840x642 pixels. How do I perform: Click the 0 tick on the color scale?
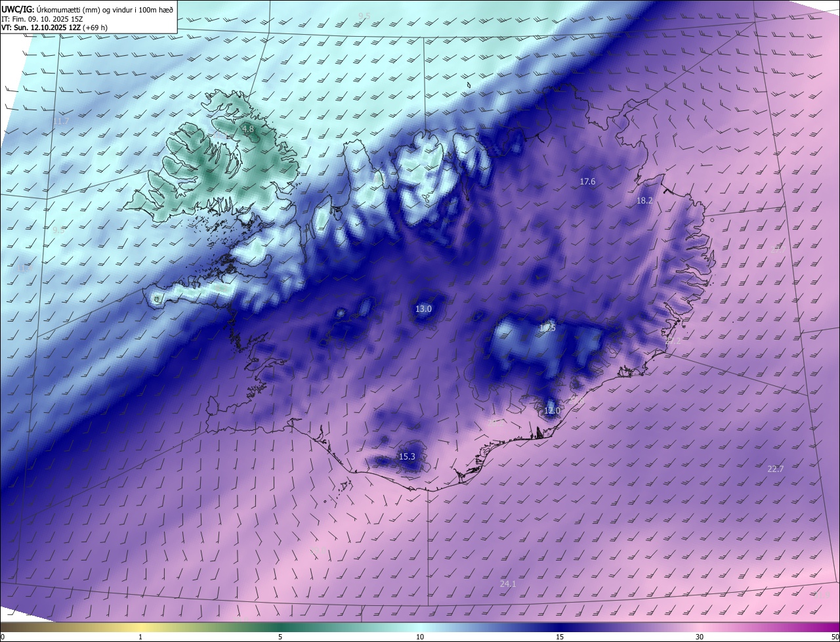tap(2, 637)
